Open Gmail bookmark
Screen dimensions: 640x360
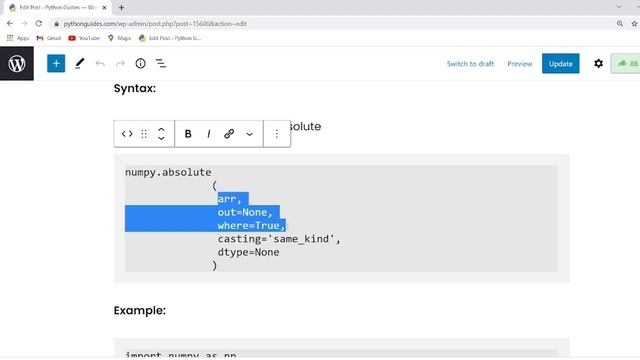(49, 38)
